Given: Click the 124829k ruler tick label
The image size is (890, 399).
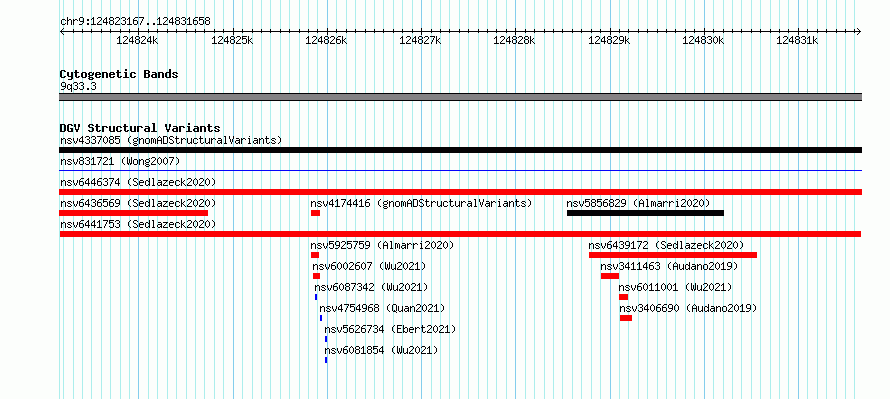Looking at the screenshot, I should (x=608, y=40).
